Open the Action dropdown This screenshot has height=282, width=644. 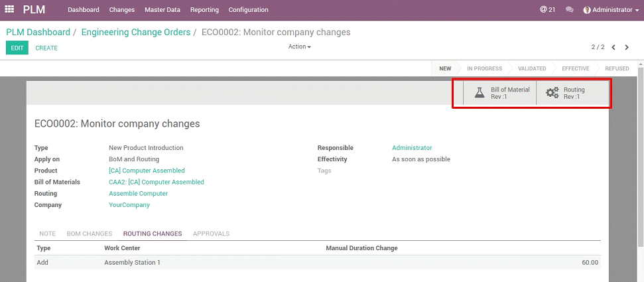[299, 47]
